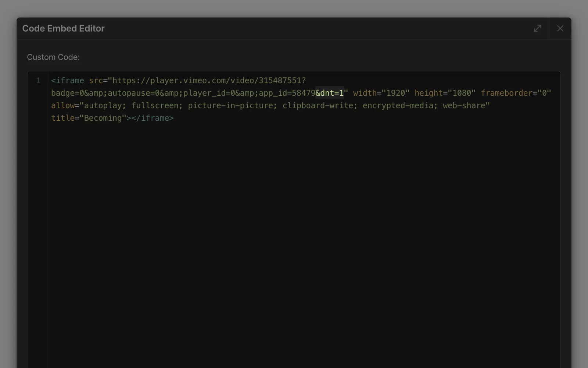This screenshot has width=588, height=368.
Task: Click the width="1920" attribute
Action: pos(381,93)
